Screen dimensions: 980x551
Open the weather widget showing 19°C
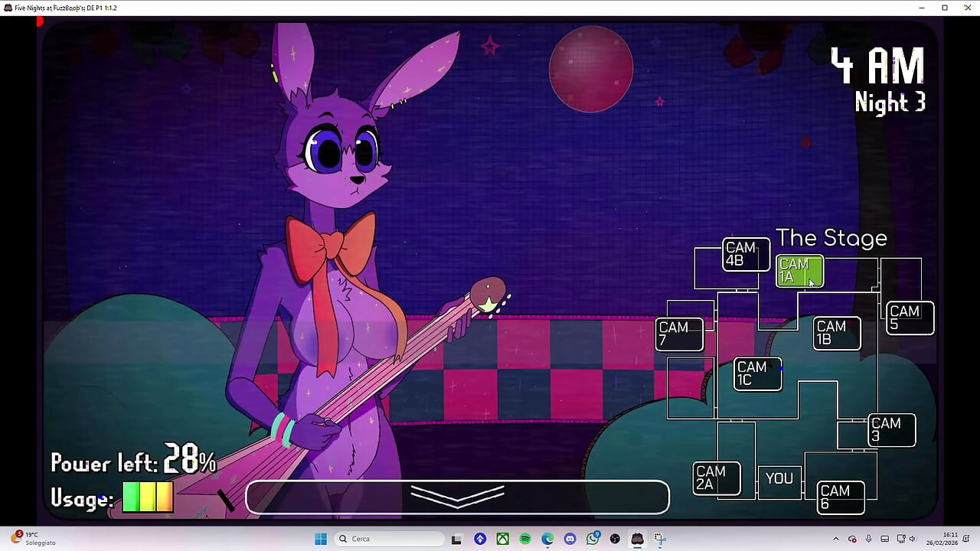point(34,539)
